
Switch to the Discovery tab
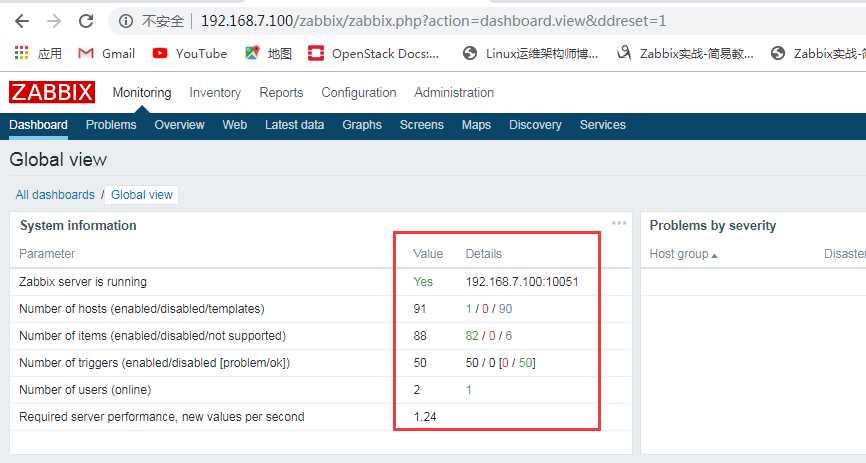click(x=535, y=125)
